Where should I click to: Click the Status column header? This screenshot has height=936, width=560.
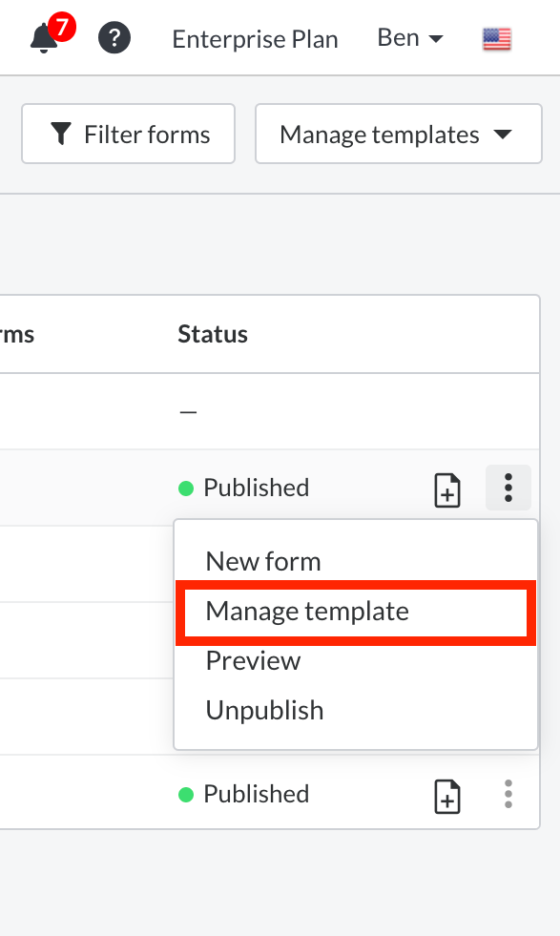pos(213,334)
